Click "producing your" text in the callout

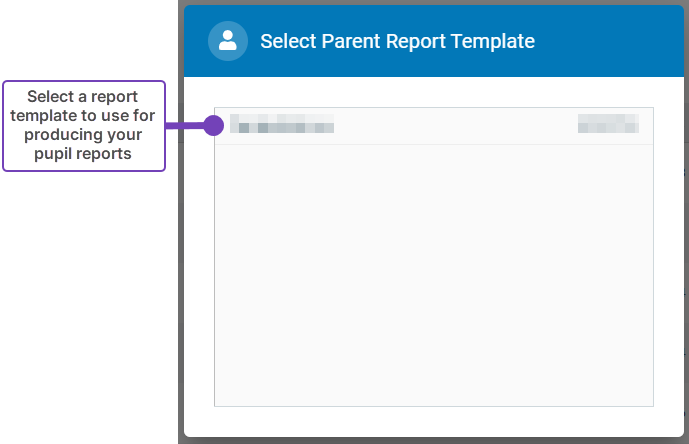click(83, 135)
